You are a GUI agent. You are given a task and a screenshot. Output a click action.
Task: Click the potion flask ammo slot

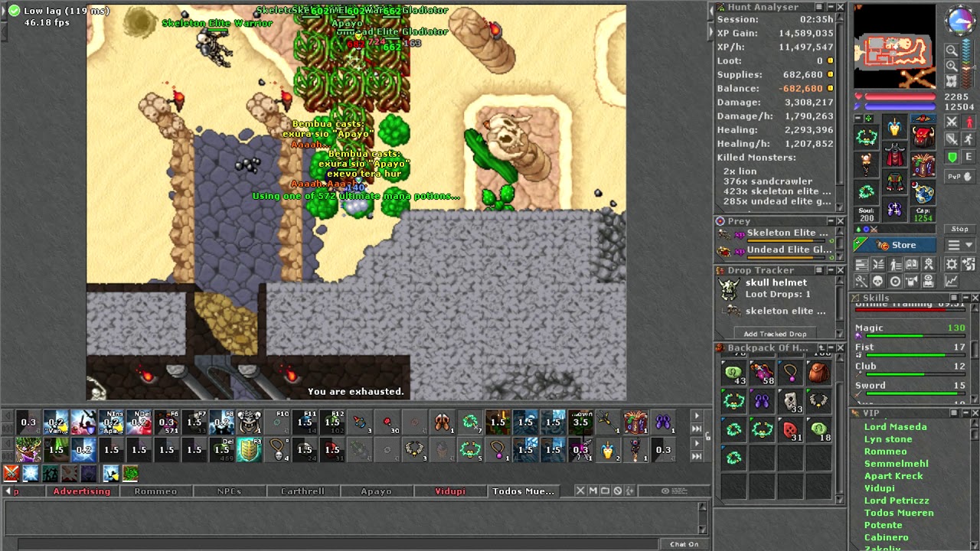pyautogui.click(x=923, y=192)
